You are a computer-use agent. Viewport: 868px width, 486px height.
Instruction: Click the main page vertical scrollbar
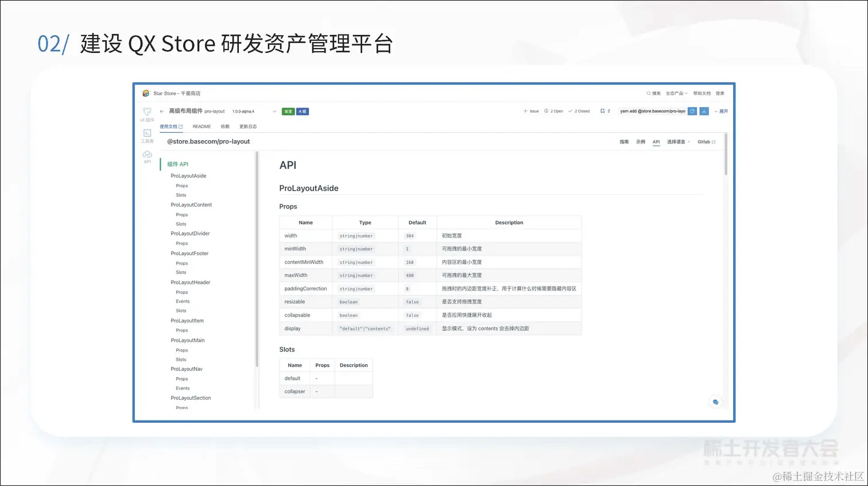point(726,155)
